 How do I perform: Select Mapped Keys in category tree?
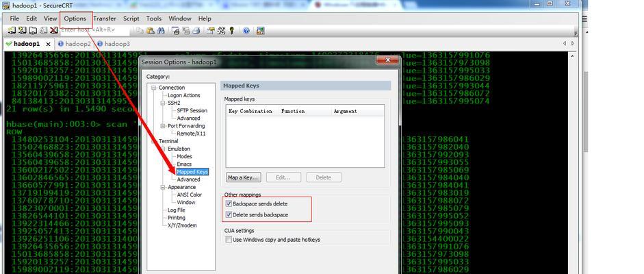point(192,172)
